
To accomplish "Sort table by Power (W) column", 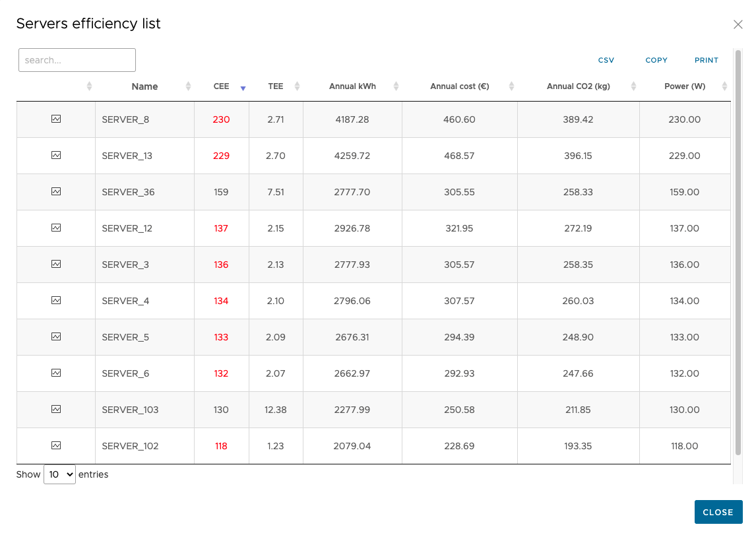I will 685,86.
